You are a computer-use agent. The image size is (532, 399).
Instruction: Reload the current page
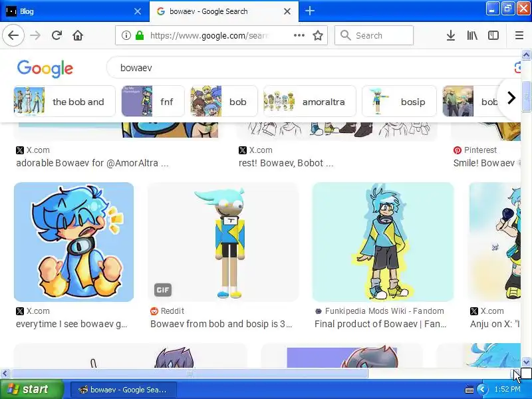(x=57, y=35)
